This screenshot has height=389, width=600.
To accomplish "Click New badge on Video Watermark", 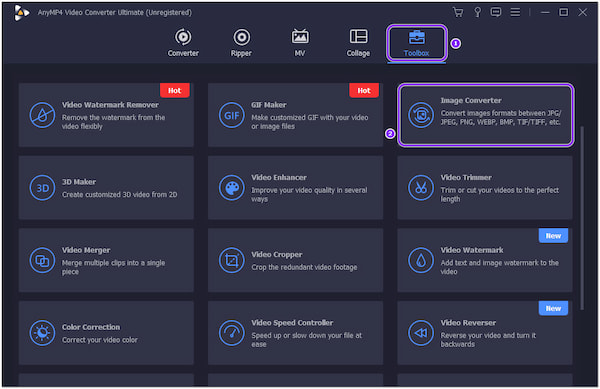I will [x=553, y=236].
